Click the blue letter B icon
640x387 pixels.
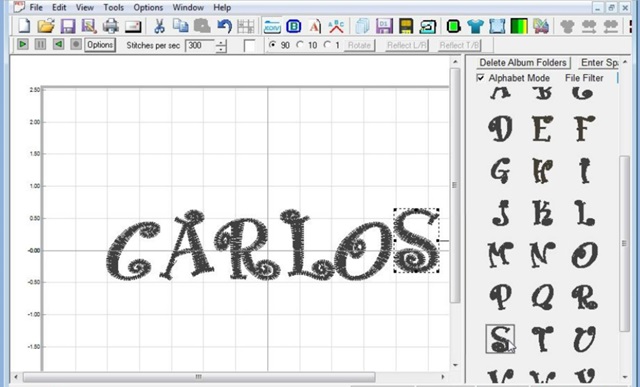[x=293, y=26]
